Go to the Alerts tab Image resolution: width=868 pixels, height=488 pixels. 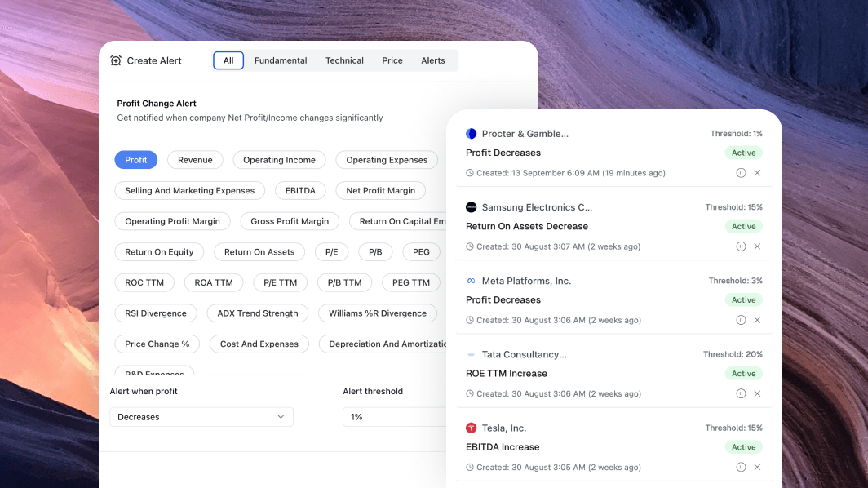[x=433, y=60]
